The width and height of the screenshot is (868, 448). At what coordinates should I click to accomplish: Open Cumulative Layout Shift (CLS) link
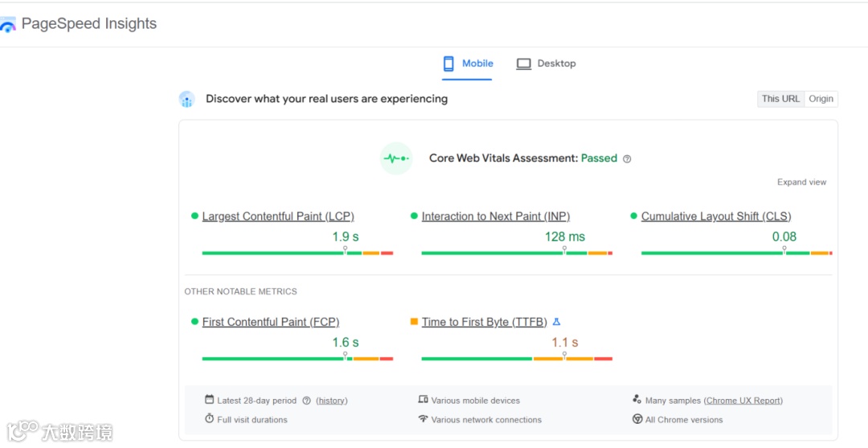pyautogui.click(x=715, y=216)
